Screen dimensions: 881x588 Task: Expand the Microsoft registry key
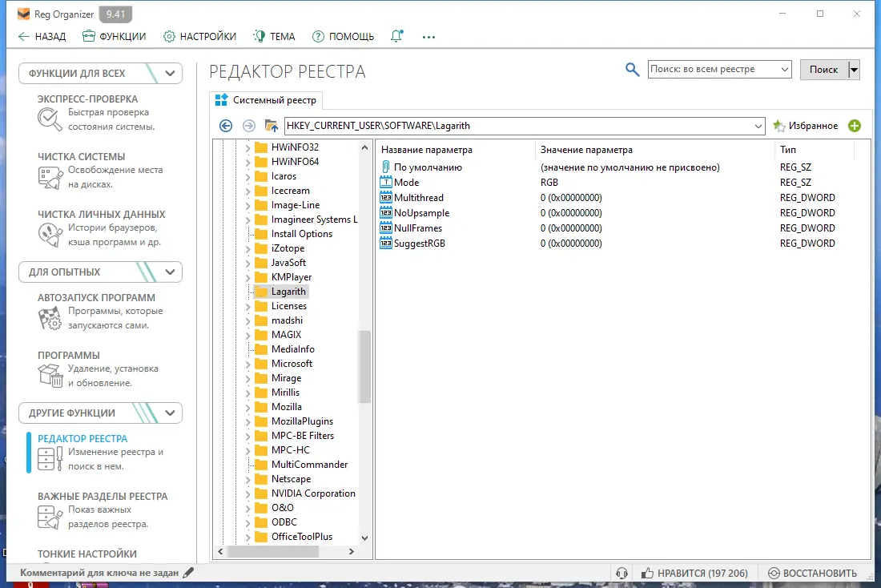pos(247,363)
